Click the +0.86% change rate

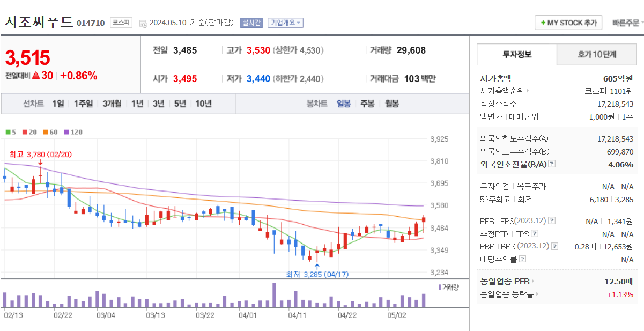[79, 76]
